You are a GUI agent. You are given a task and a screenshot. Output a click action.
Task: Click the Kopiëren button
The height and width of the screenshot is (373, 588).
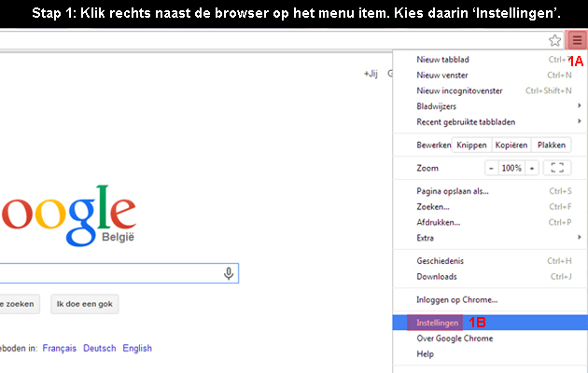coord(511,145)
